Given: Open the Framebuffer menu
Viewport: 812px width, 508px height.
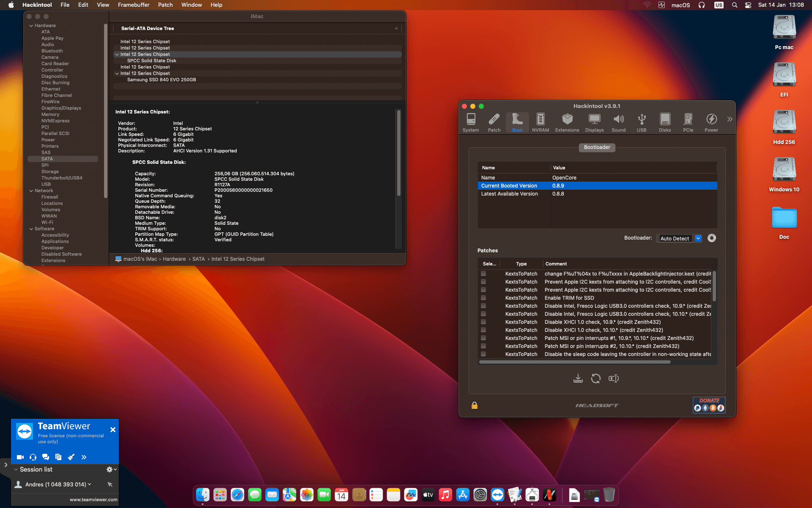Looking at the screenshot, I should click(x=134, y=5).
